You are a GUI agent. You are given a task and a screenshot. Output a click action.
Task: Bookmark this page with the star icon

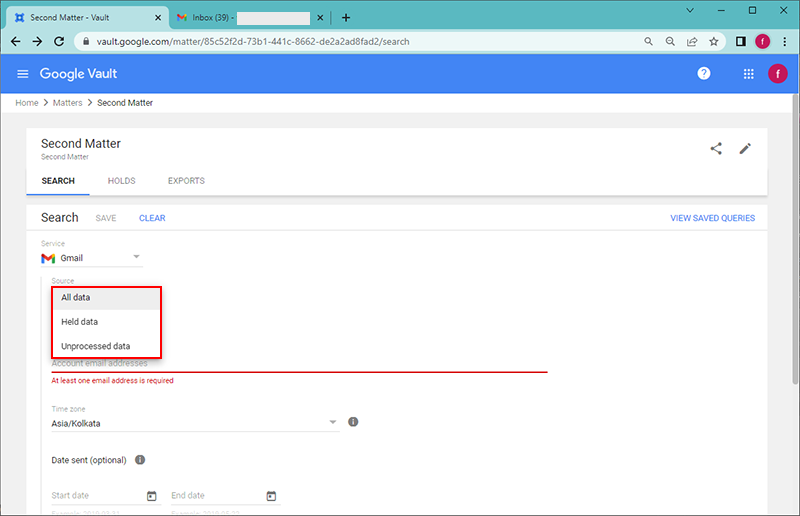click(x=713, y=41)
